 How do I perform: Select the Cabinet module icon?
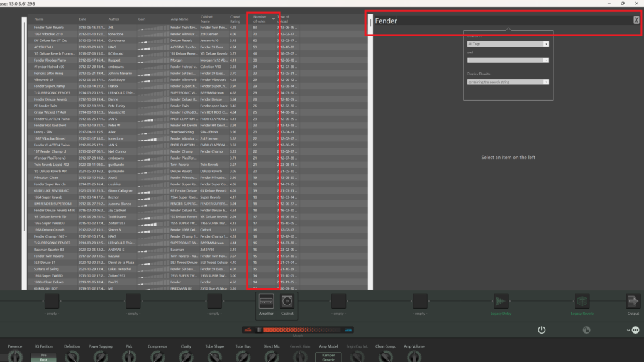287,302
